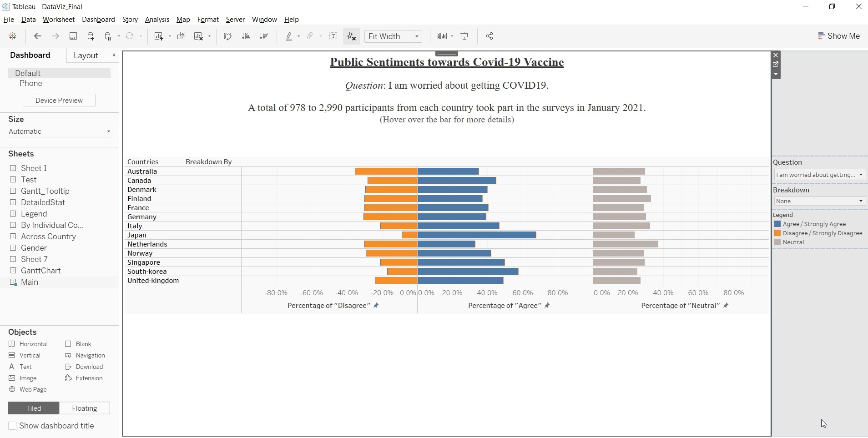Viewport: 868px width, 438px height.
Task: Click the Go to Sheet icon on container
Action: click(x=776, y=65)
